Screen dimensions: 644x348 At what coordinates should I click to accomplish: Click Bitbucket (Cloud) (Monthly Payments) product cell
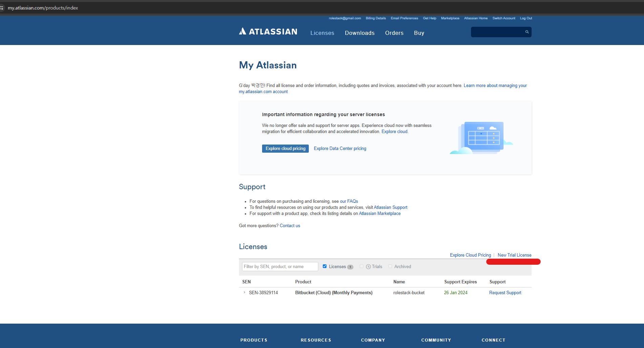tap(334, 293)
